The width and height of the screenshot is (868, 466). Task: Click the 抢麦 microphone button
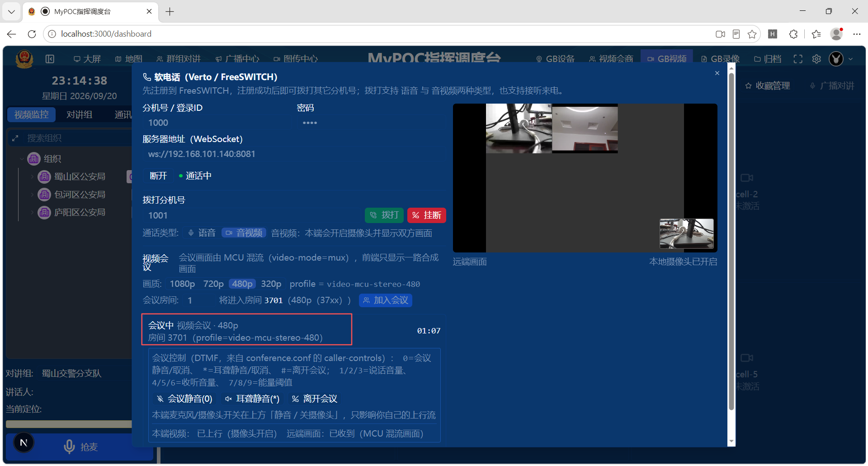pyautogui.click(x=80, y=447)
